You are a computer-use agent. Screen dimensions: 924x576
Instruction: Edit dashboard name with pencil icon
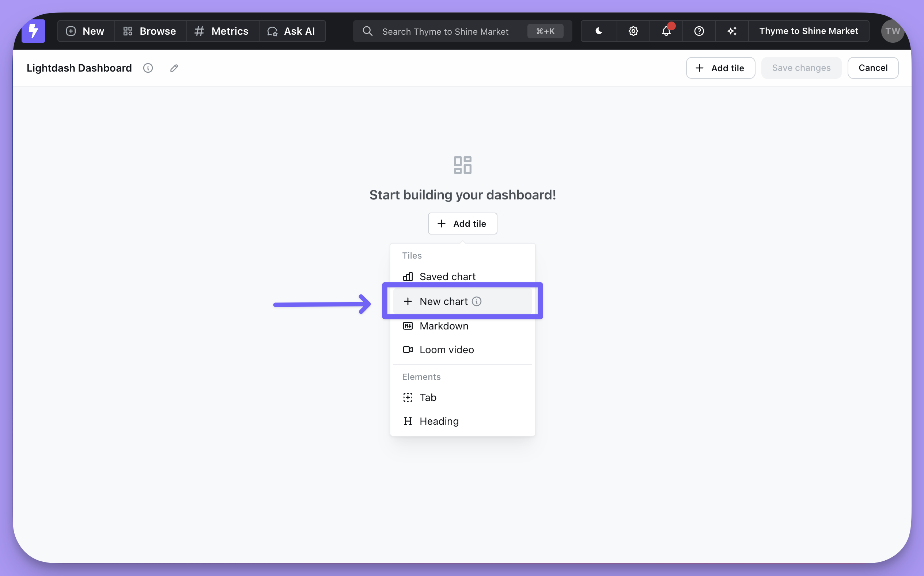point(174,68)
